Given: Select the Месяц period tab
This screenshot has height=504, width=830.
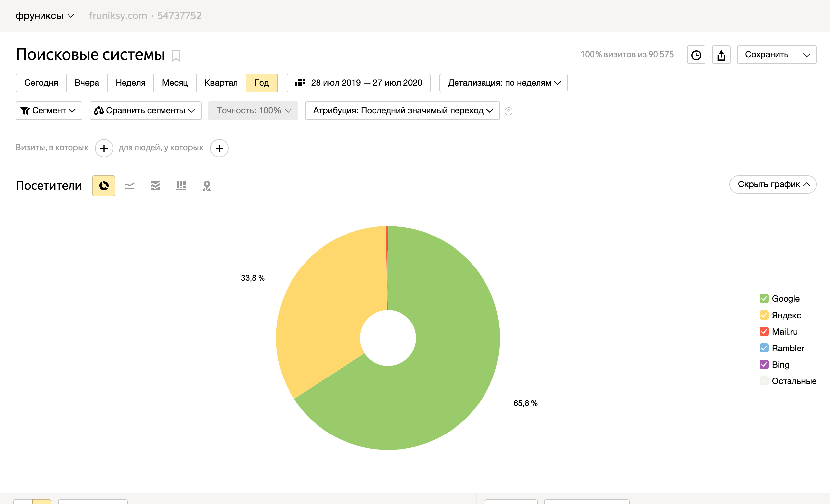Looking at the screenshot, I should [x=175, y=83].
